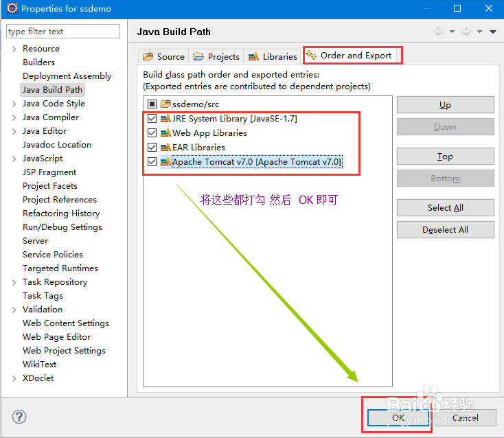Expand the Java Editor node
Screen dimensions: 504x438
14,131
